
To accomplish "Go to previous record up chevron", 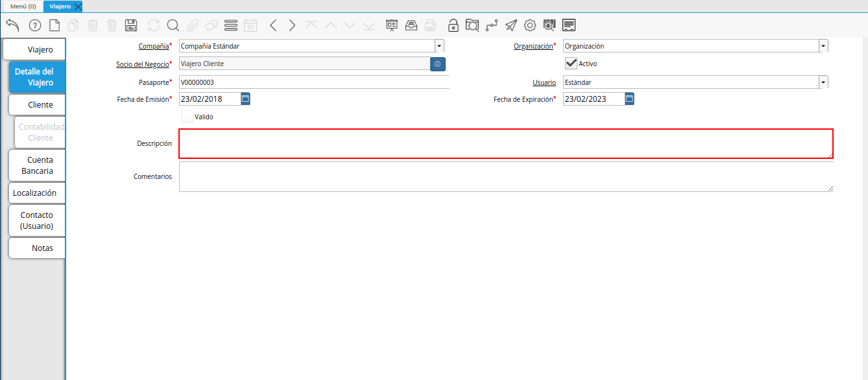I will tap(331, 25).
